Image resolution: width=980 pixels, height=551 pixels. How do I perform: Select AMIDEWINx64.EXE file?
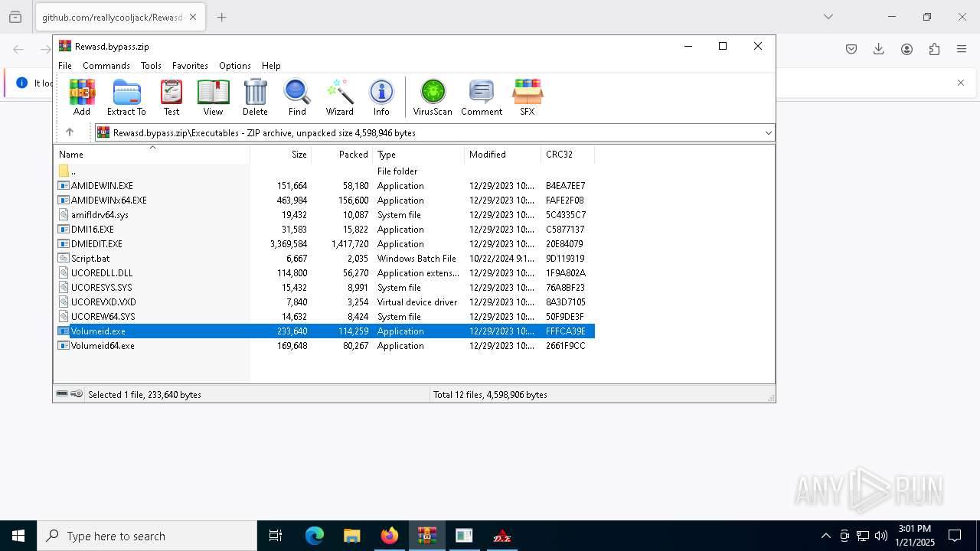click(325, 201)
